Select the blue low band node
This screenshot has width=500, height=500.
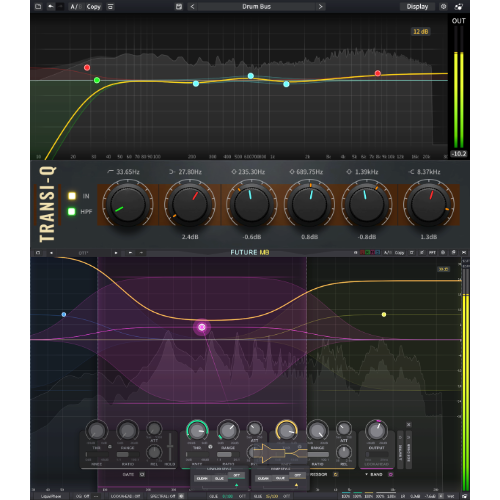click(x=64, y=314)
